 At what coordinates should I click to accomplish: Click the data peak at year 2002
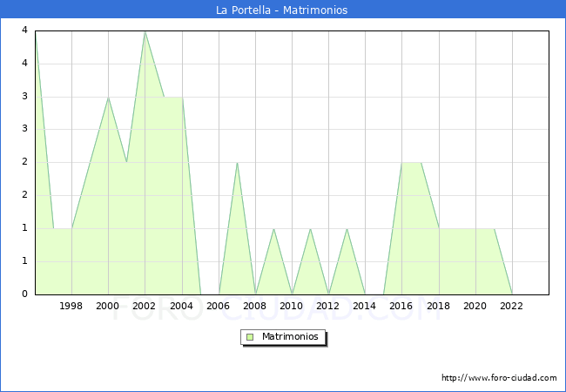click(x=145, y=31)
